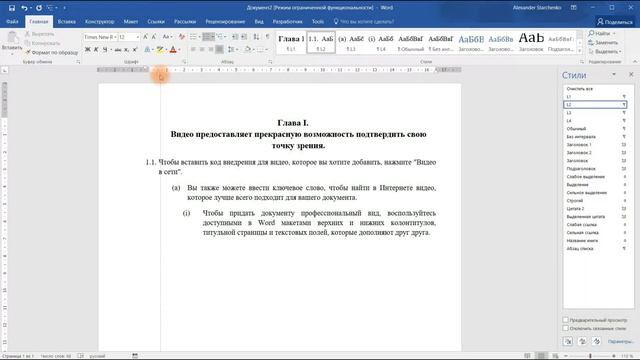Decrease font size with the smaller A icon
The height and width of the screenshot is (360, 640).
click(x=154, y=37)
